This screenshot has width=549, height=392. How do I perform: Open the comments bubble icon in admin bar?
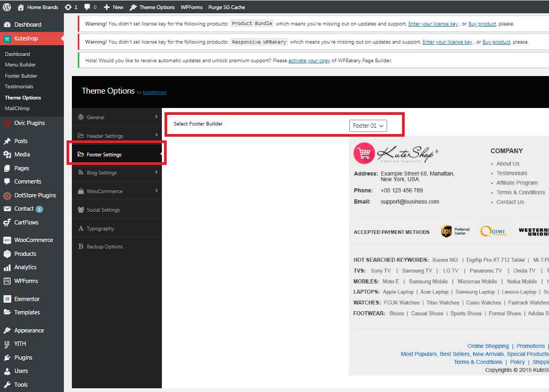87,7
